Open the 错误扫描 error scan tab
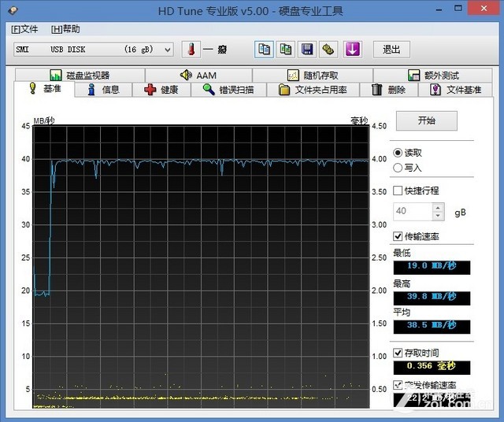Image resolution: width=504 pixels, height=422 pixels. 228,90
